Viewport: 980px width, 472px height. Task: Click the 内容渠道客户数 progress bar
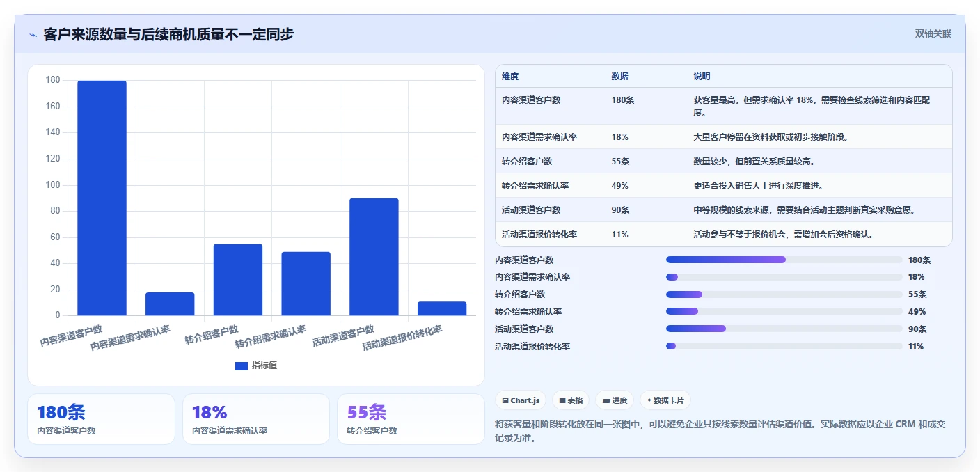click(x=784, y=260)
